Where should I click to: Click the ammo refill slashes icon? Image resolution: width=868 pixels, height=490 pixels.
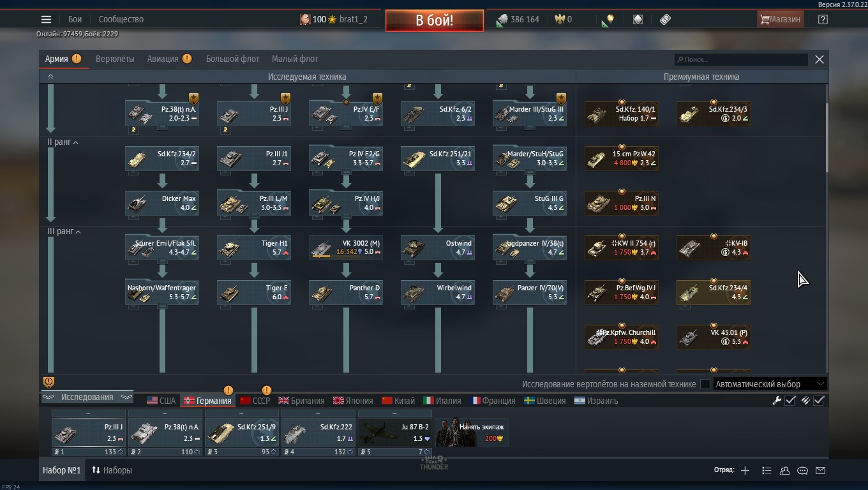pyautogui.click(x=805, y=401)
